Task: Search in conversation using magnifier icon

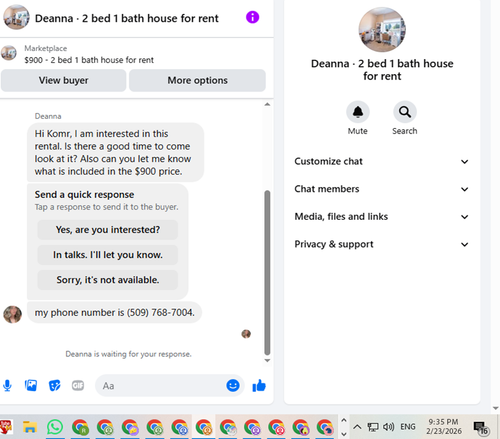Action: [x=405, y=112]
